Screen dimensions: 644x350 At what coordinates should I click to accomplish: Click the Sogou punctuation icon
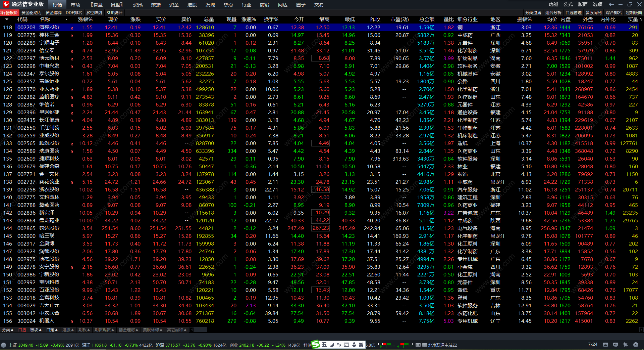339,345
